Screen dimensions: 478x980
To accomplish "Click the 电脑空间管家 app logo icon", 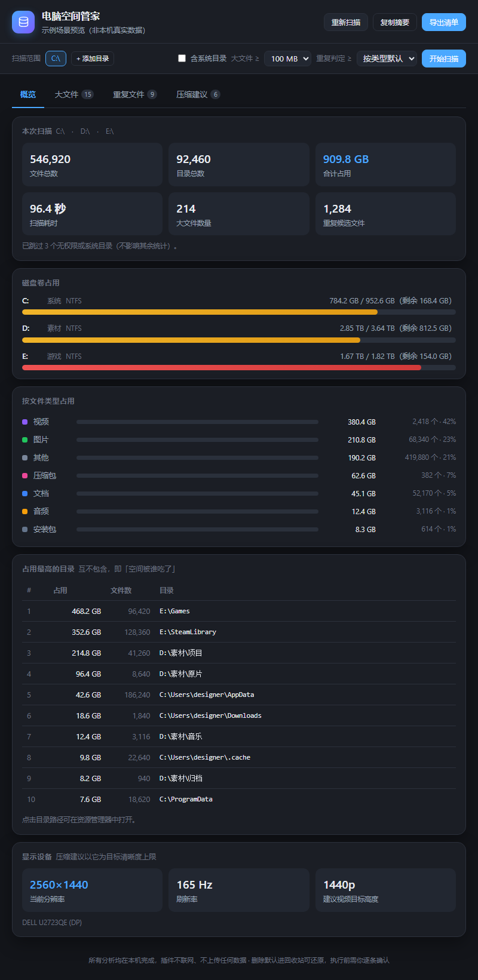I will (23, 22).
